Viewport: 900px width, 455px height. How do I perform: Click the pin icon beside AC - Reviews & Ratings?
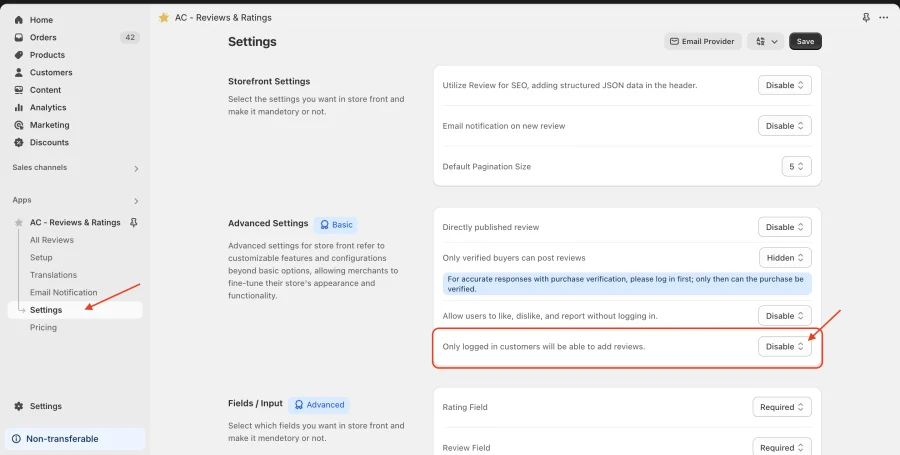tap(134, 222)
